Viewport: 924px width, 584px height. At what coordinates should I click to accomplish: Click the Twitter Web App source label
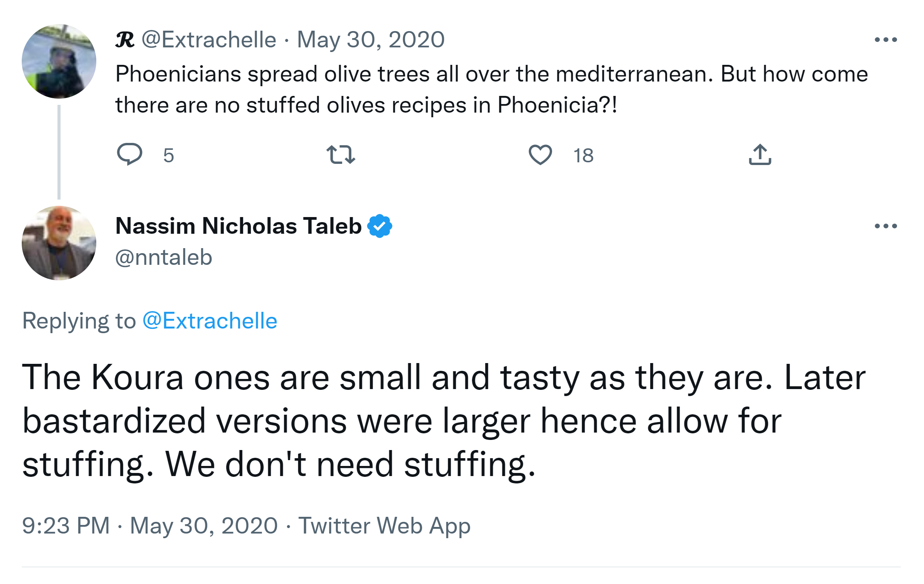tap(384, 525)
